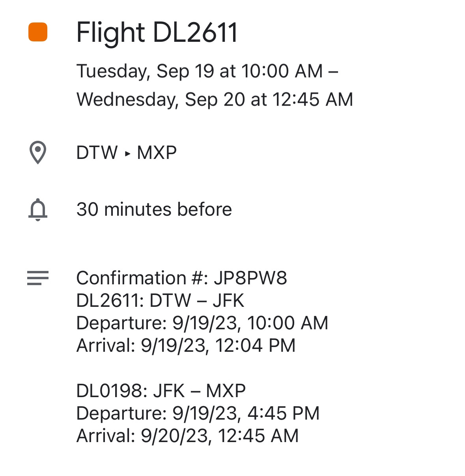Click the DL2611: DTW – JFK line
Screen dimensions: 465x476
click(160, 301)
